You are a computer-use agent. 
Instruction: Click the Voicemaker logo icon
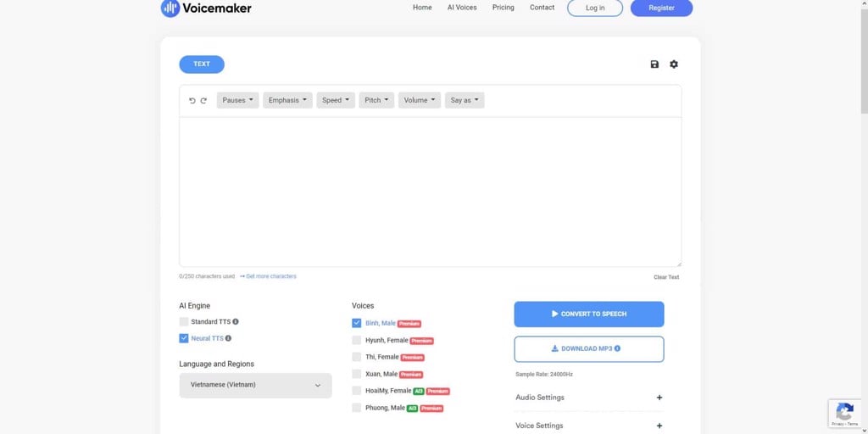click(x=170, y=8)
